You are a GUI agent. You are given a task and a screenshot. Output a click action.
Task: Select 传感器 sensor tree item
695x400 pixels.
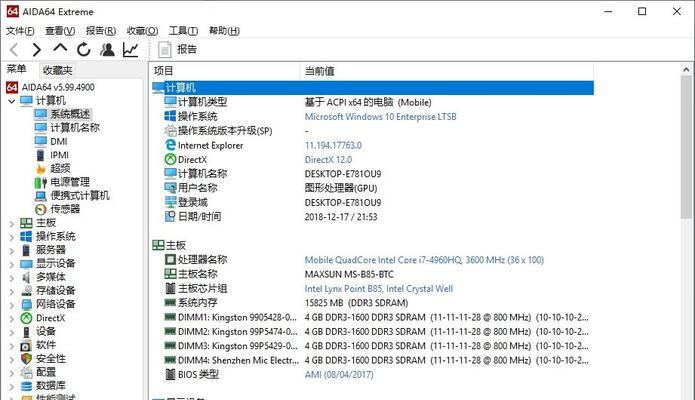pos(65,209)
